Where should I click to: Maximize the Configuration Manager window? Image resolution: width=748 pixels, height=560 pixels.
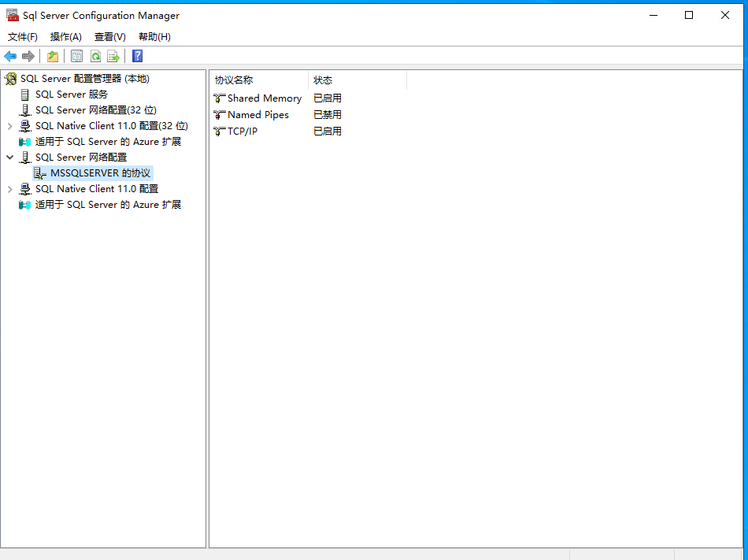(689, 15)
